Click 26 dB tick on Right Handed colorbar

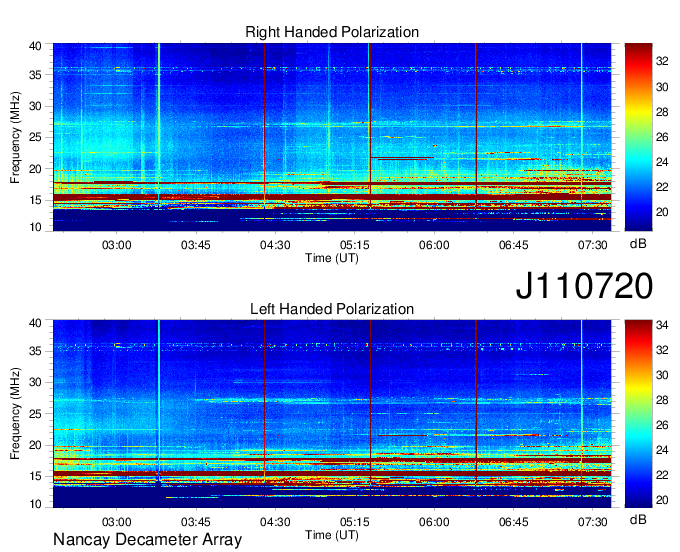tap(662, 137)
